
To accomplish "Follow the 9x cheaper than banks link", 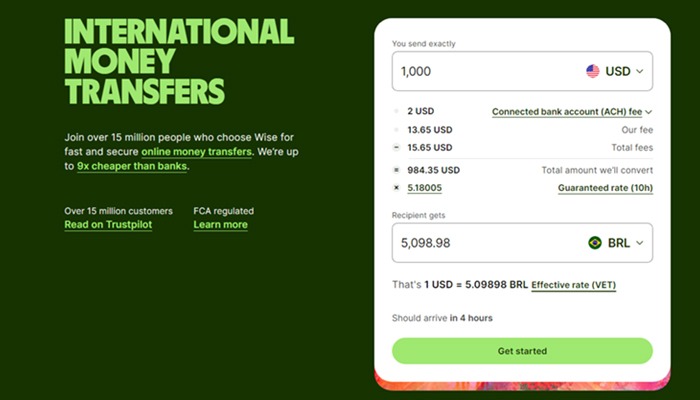I will point(132,166).
